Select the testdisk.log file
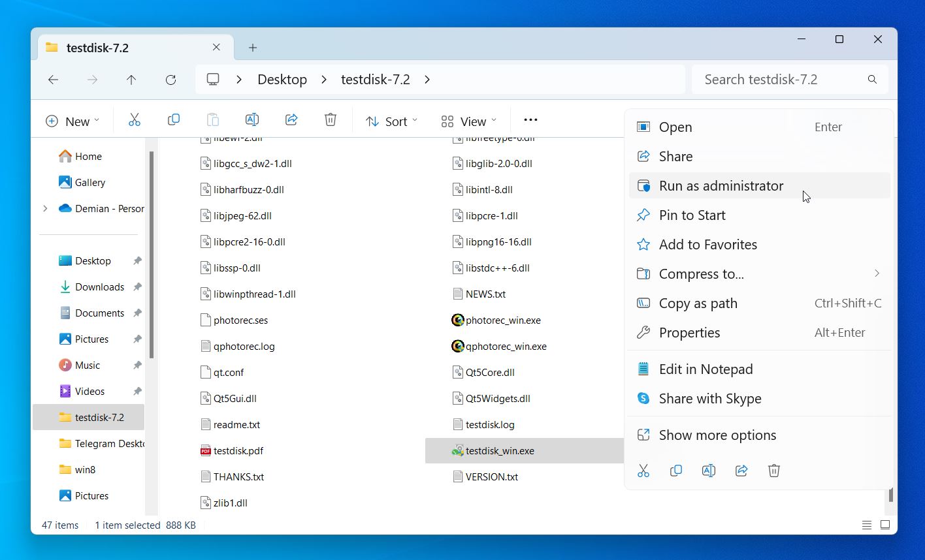The height and width of the screenshot is (560, 925). [483, 425]
